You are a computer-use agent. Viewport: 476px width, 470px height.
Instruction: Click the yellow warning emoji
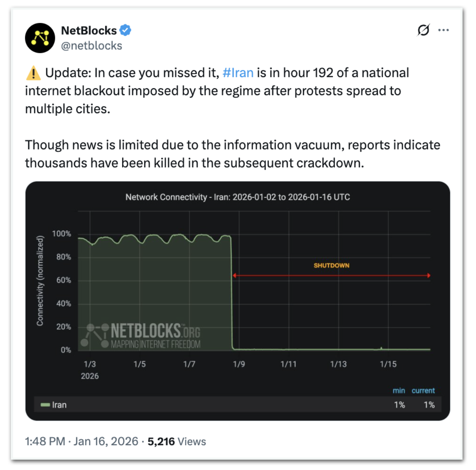[x=33, y=73]
